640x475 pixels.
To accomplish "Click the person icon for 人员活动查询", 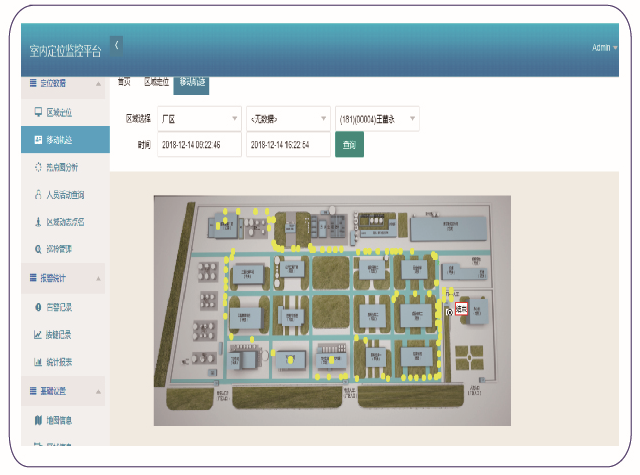I will tap(38, 194).
